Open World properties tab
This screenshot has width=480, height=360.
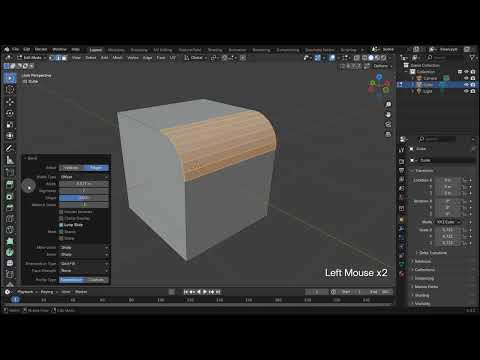pos(402,197)
